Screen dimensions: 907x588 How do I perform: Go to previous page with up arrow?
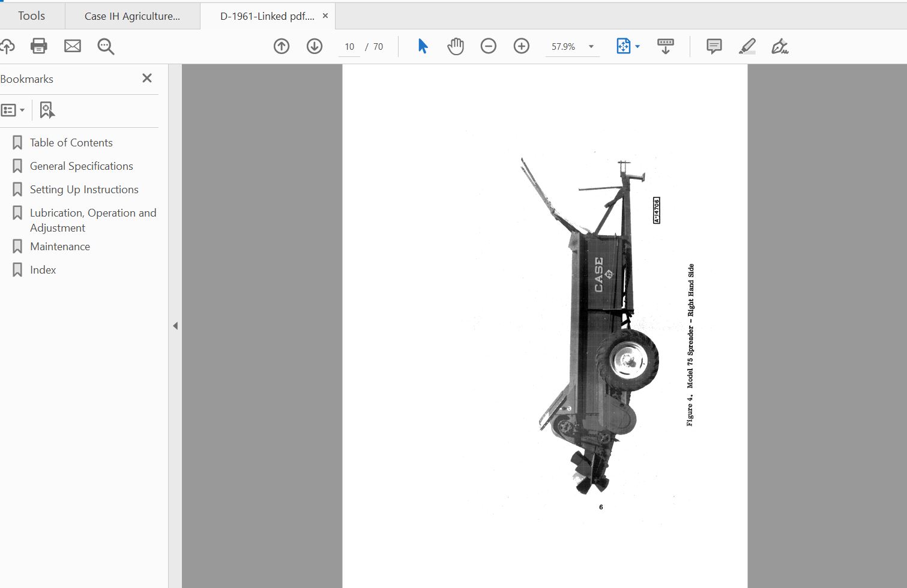[282, 46]
